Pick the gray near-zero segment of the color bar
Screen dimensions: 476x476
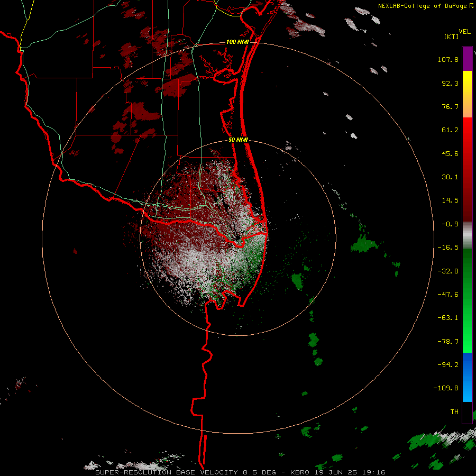point(467,235)
